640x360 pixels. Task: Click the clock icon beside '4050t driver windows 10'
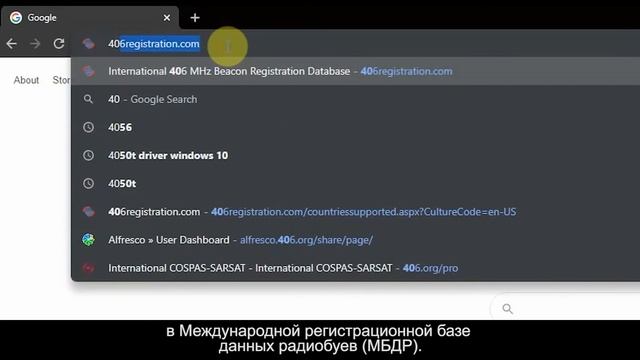tap(88, 156)
